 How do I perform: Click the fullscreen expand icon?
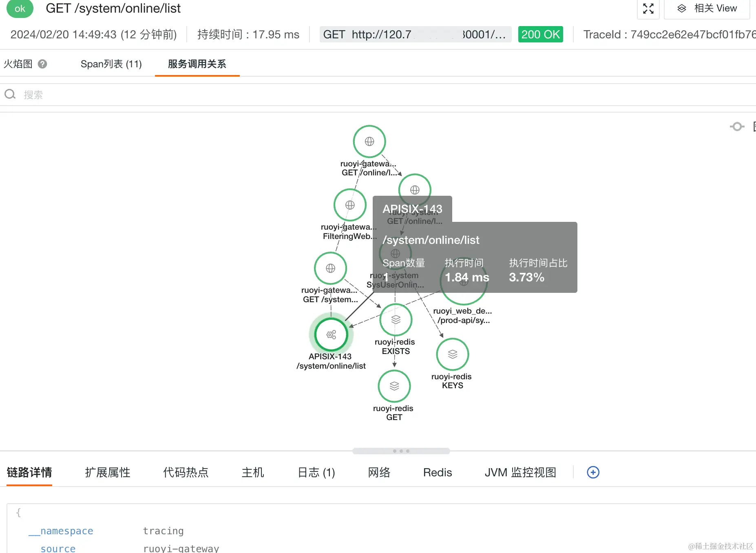point(648,9)
